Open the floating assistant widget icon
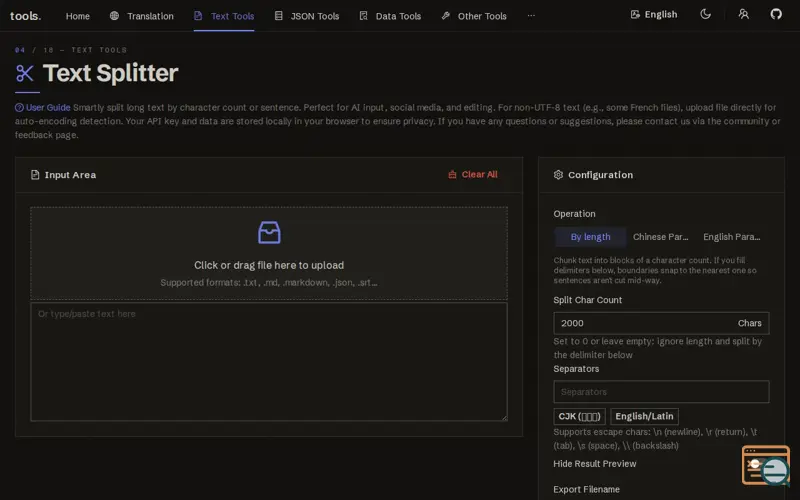 point(766,465)
